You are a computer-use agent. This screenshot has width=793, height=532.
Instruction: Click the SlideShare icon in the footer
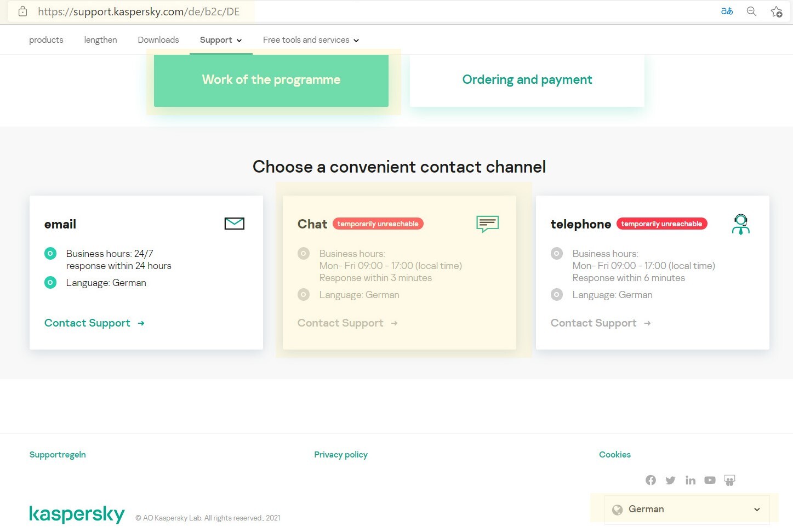coord(729,480)
